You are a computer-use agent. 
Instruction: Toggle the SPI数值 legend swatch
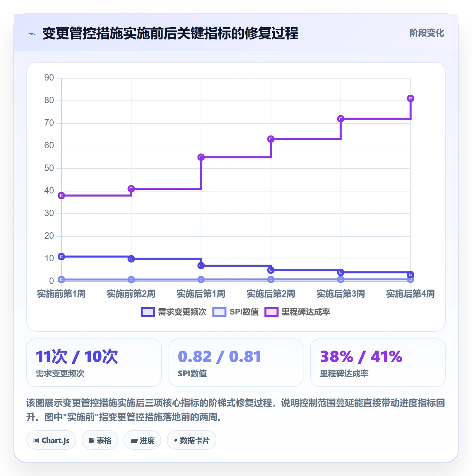pyautogui.click(x=219, y=312)
